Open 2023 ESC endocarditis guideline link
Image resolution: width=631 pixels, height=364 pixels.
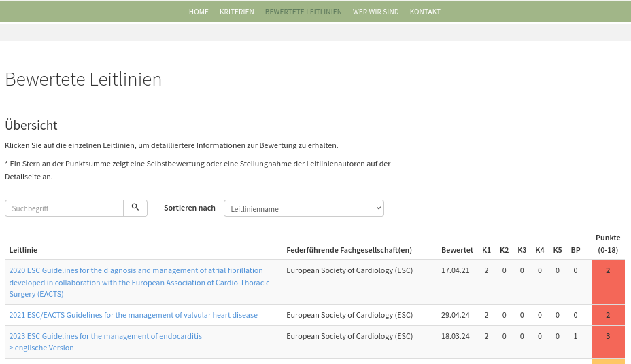pyautogui.click(x=105, y=336)
